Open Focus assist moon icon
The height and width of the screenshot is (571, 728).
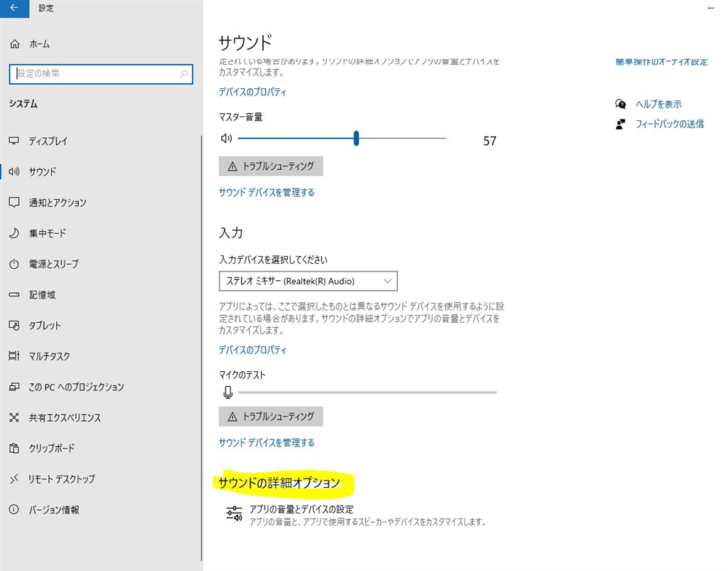point(14,233)
